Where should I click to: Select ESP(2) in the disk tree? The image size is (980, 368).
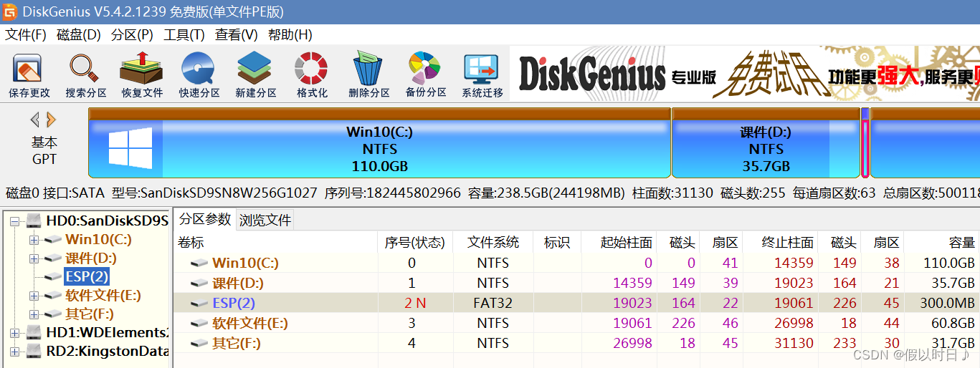[86, 276]
